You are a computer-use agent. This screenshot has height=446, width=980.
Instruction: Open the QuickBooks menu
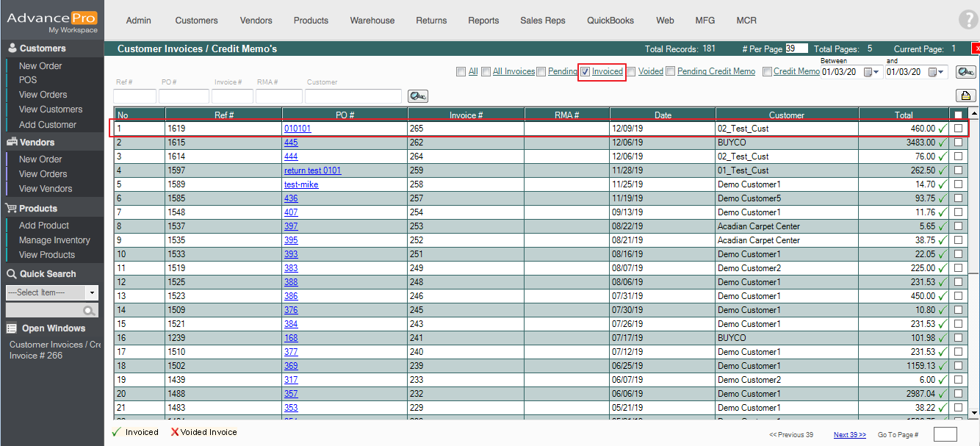610,21
